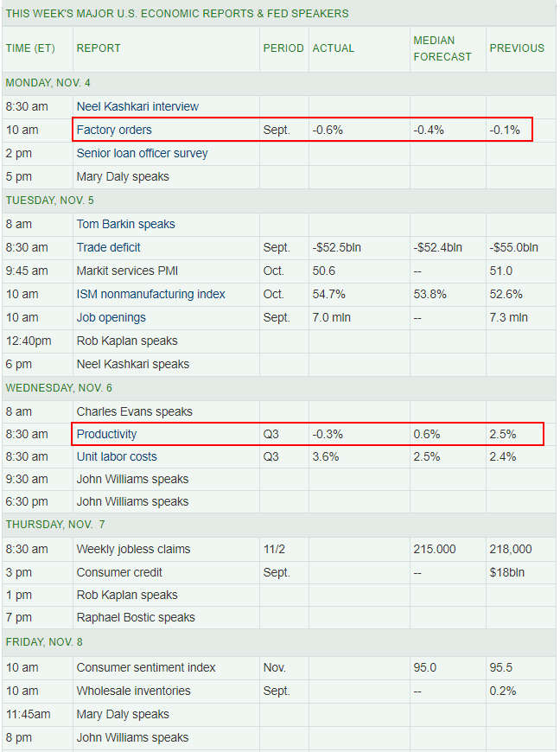The width and height of the screenshot is (560, 752).
Task: Click the Tom Barkin speaks entry
Action: click(125, 224)
